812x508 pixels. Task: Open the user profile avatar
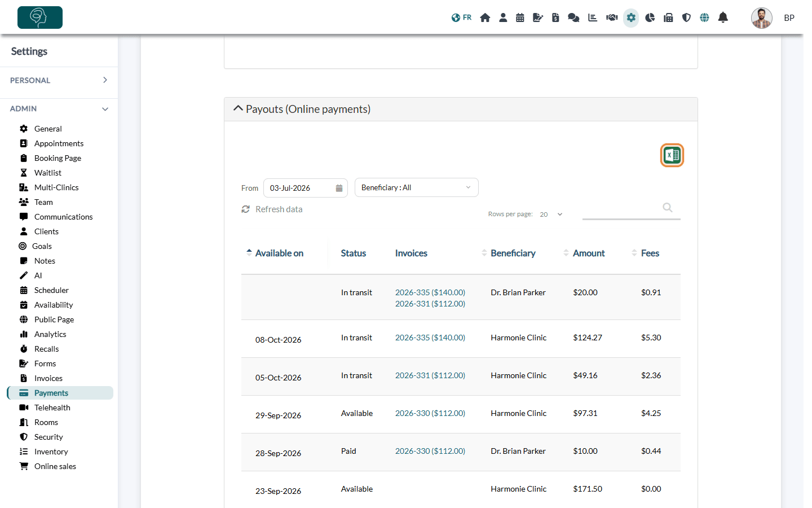(761, 18)
